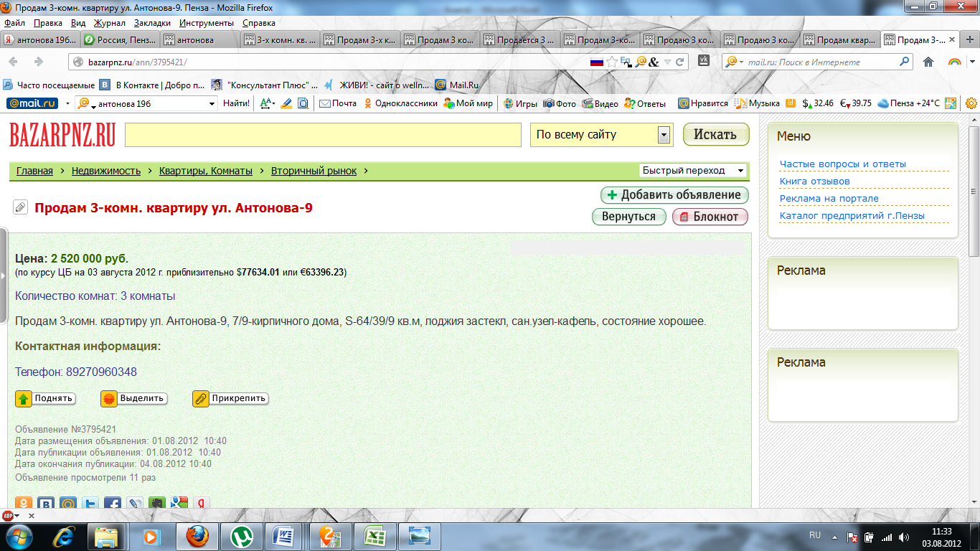Click Музыка in the Mail.ru toolbar
The width and height of the screenshot is (980, 551).
pyautogui.click(x=758, y=103)
